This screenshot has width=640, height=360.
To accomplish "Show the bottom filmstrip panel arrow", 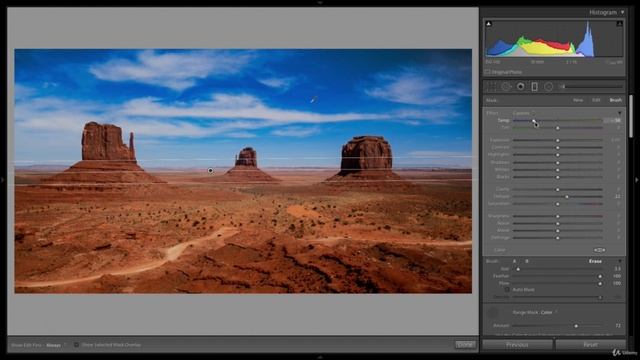I will [320, 358].
